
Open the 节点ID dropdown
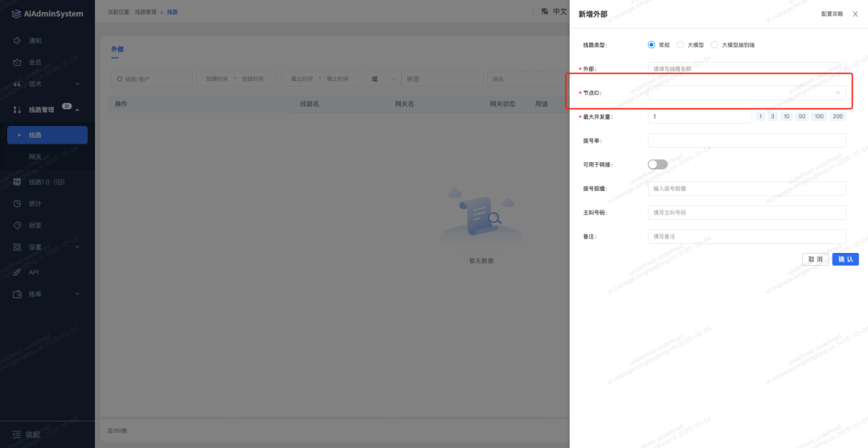coord(746,93)
